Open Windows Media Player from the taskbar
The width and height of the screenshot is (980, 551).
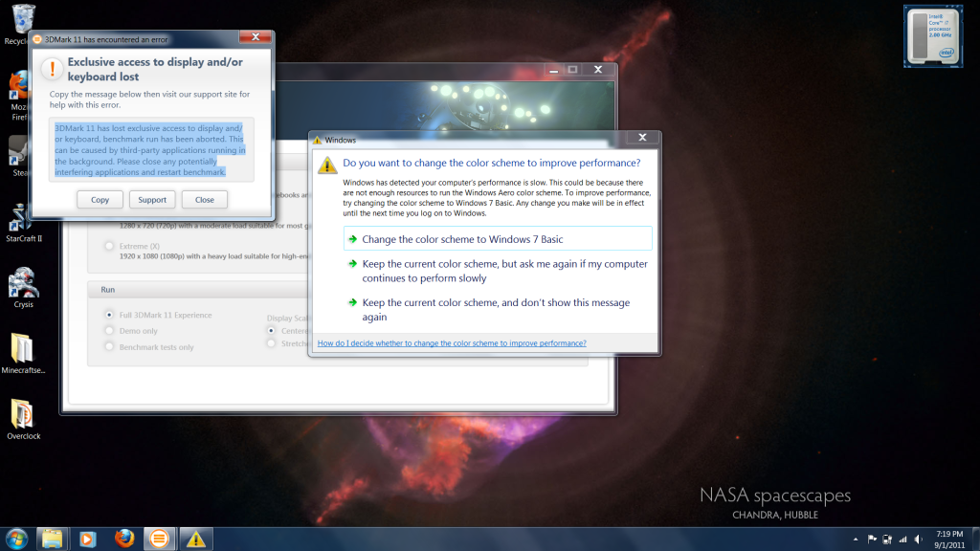[x=87, y=539]
